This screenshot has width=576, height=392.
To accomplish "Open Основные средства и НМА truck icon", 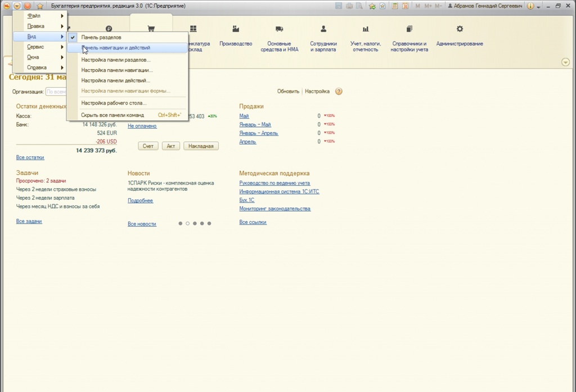I will pos(279,29).
